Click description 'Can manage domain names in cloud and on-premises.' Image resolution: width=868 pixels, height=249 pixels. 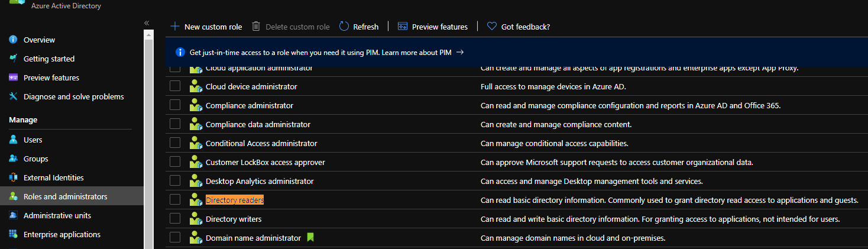point(573,238)
